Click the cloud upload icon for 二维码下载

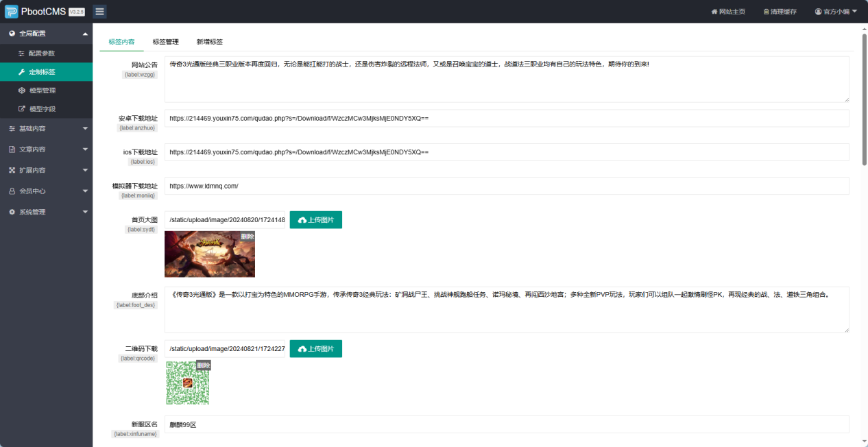tap(302, 349)
